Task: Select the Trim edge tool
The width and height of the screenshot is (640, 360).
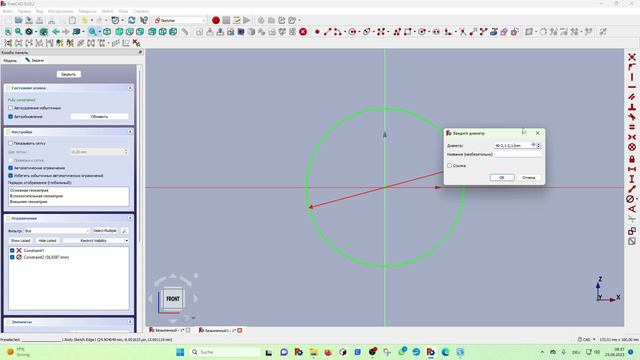Action: pos(462,31)
